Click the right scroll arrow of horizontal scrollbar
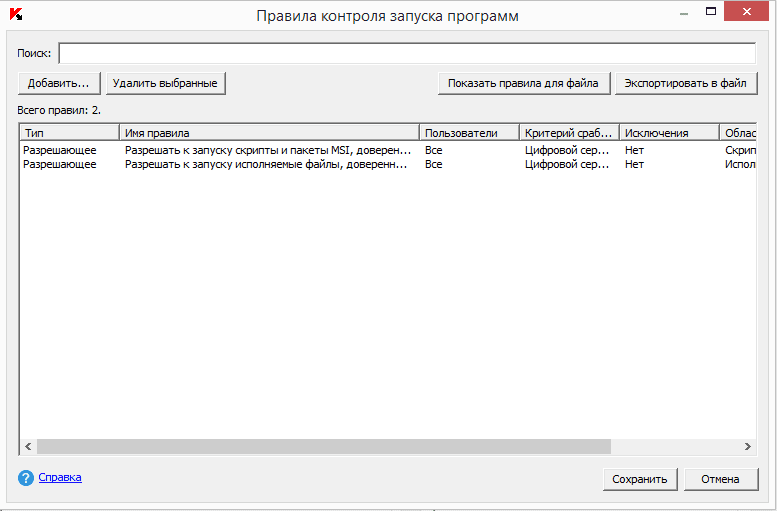Viewport: 777px width, 511px height. [x=747, y=447]
